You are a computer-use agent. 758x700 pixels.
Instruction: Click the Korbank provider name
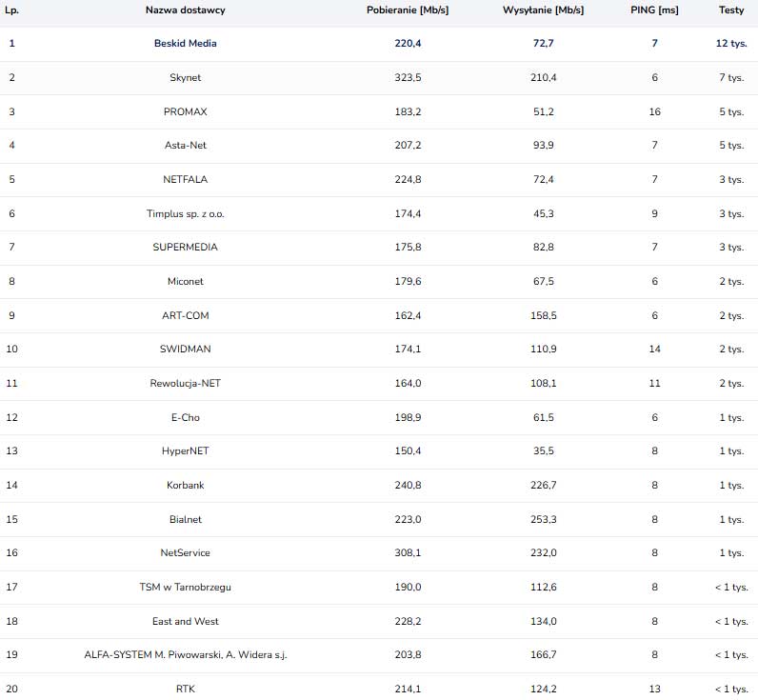point(185,485)
